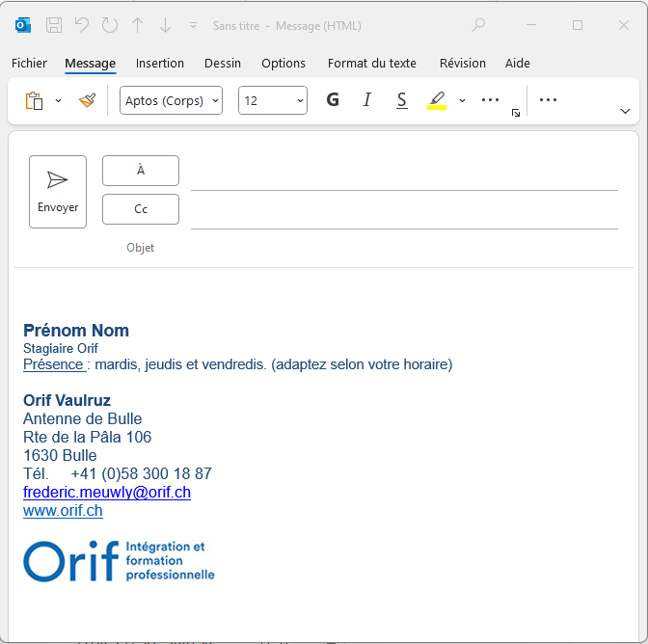Expand the ribbon display options chevron
Image resolution: width=648 pixels, height=644 pixels.
[x=625, y=111]
